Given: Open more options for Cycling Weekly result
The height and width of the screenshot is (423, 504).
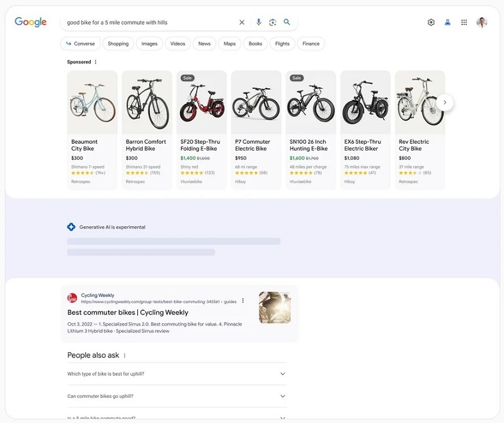Looking at the screenshot, I should tap(243, 301).
